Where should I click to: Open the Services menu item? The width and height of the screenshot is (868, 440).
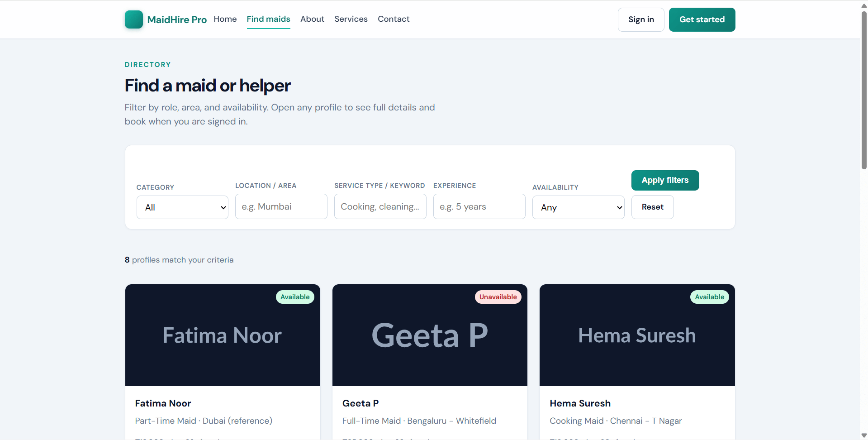coord(351,19)
